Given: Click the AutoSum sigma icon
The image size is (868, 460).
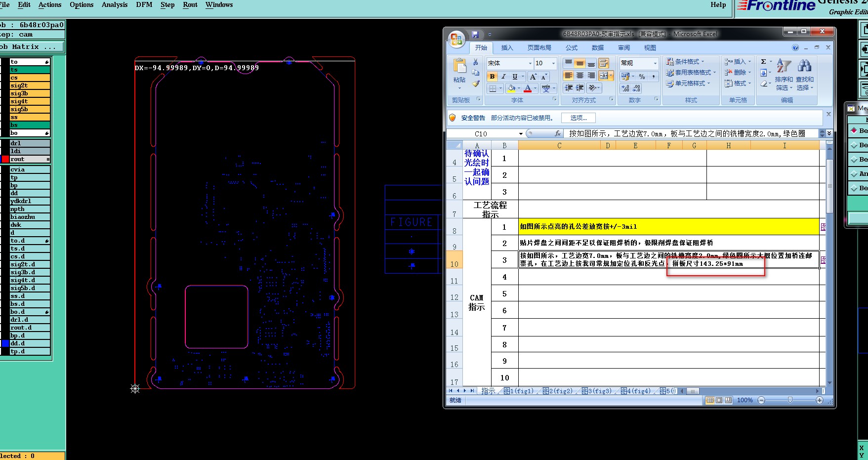Looking at the screenshot, I should [764, 62].
